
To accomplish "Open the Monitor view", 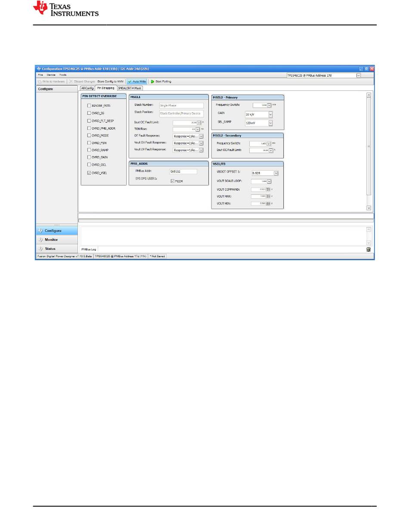I will coord(57,240).
